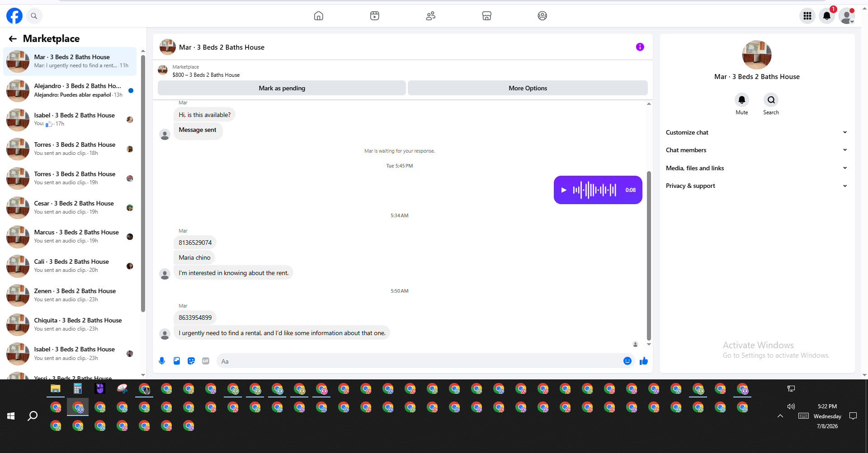
Task: Expand Chat members section
Action: (756, 150)
